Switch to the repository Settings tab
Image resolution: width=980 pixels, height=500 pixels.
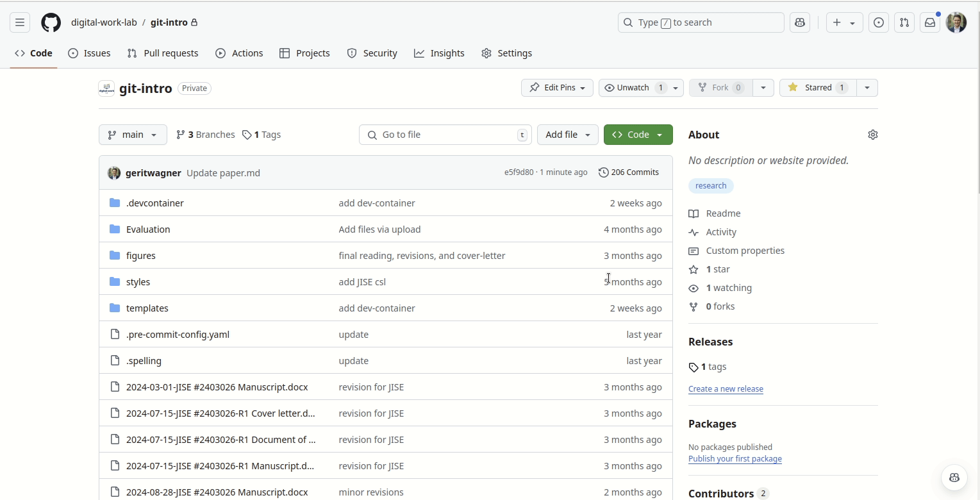pos(506,53)
